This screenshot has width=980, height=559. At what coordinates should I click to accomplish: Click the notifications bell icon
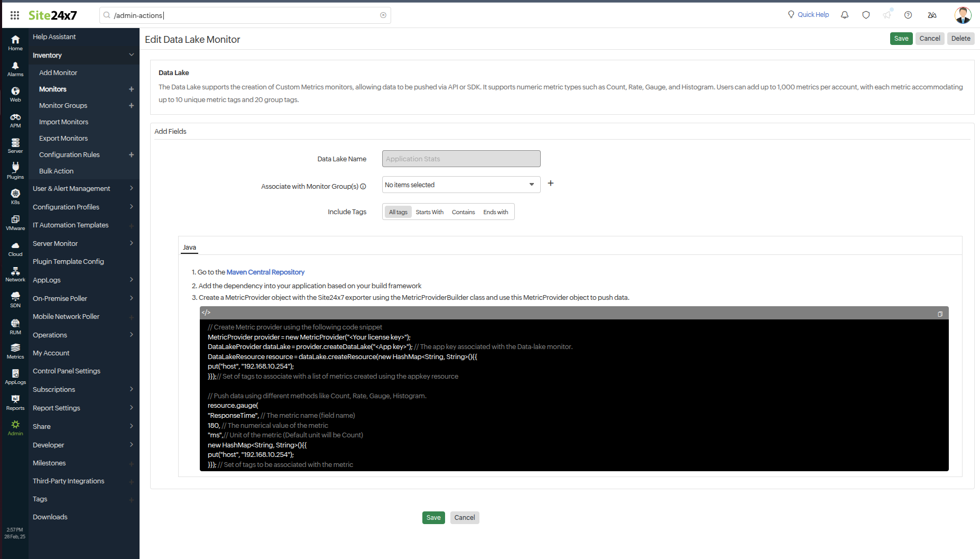click(x=844, y=15)
